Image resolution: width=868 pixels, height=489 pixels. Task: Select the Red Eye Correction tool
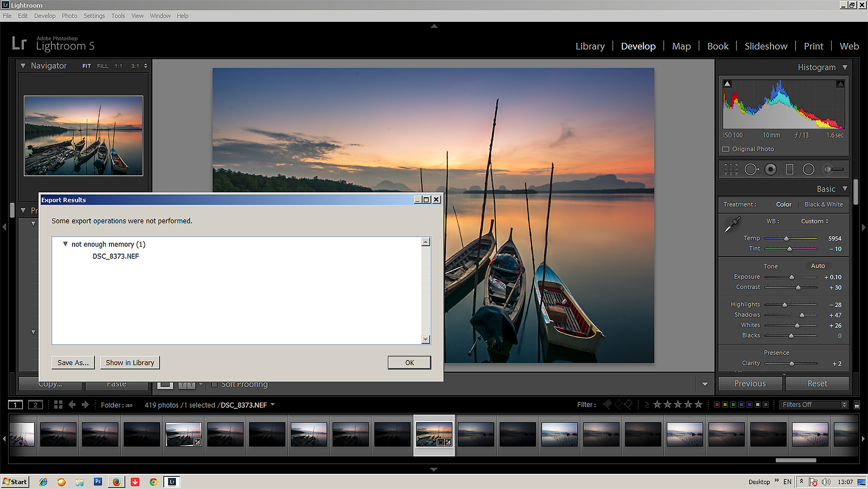[770, 169]
